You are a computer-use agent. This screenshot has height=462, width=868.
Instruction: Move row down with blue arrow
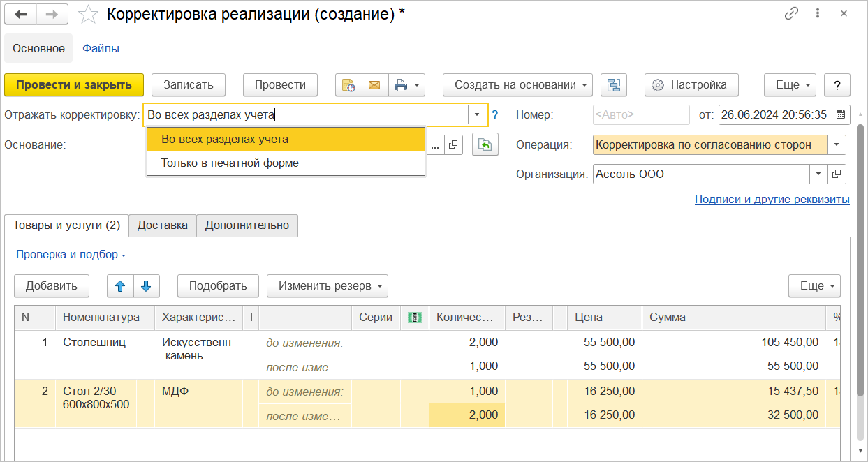[146, 285]
